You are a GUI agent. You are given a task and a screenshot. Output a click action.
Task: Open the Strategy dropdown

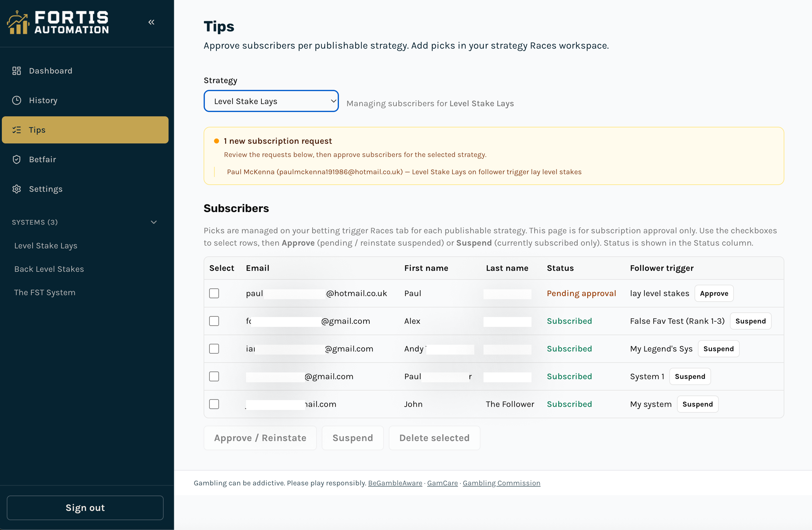click(271, 101)
